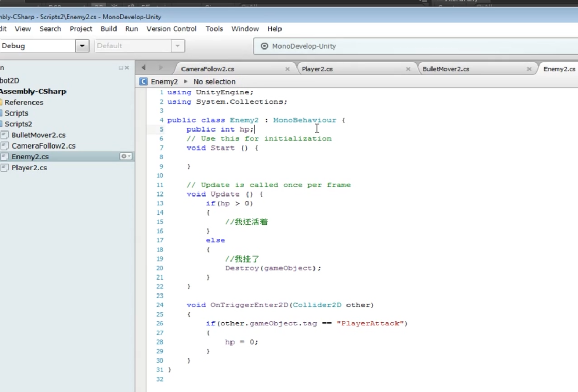Click the '// Use this for initialization' comment
The width and height of the screenshot is (578, 392).
click(259, 138)
